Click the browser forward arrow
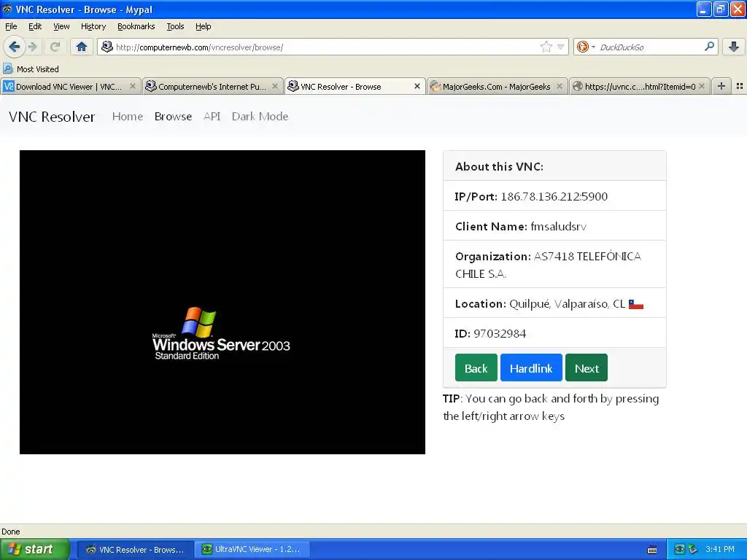747x560 pixels. pos(33,47)
